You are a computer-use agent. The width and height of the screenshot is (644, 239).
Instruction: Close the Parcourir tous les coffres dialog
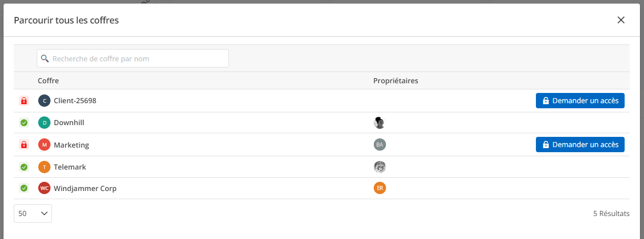tap(621, 20)
